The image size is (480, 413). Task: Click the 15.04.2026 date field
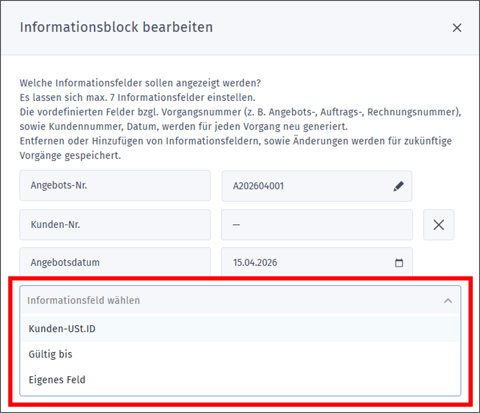tap(317, 262)
